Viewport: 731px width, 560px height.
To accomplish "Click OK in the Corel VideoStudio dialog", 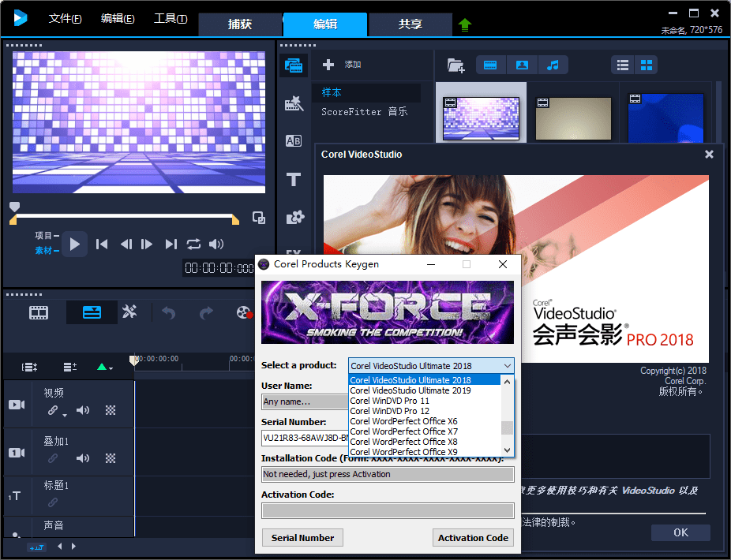I will (x=680, y=532).
